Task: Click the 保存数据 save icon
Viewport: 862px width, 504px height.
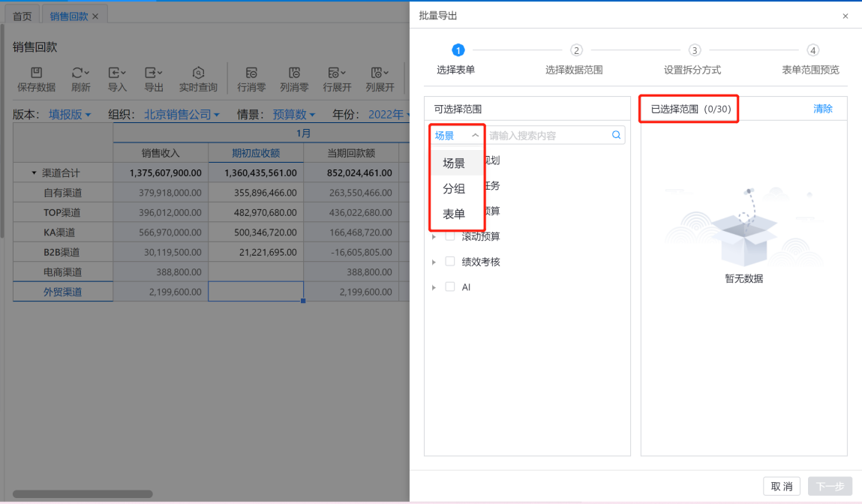Action: coord(36,73)
